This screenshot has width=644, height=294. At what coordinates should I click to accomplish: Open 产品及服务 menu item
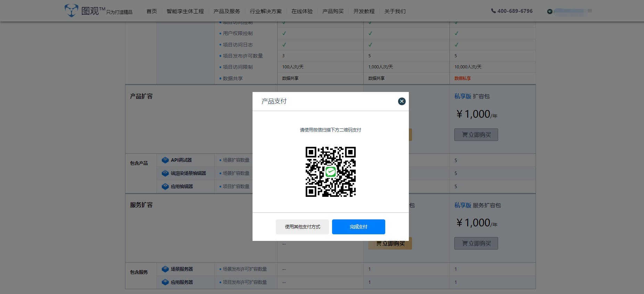pos(227,11)
